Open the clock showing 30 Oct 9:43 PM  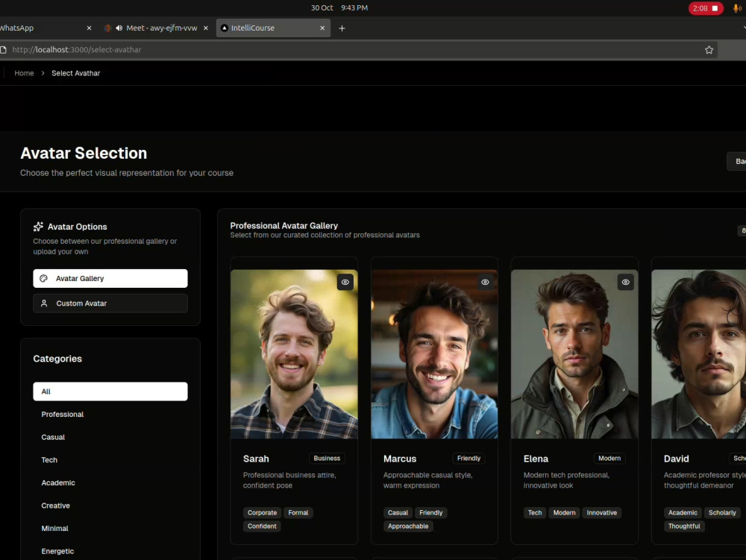(x=339, y=7)
